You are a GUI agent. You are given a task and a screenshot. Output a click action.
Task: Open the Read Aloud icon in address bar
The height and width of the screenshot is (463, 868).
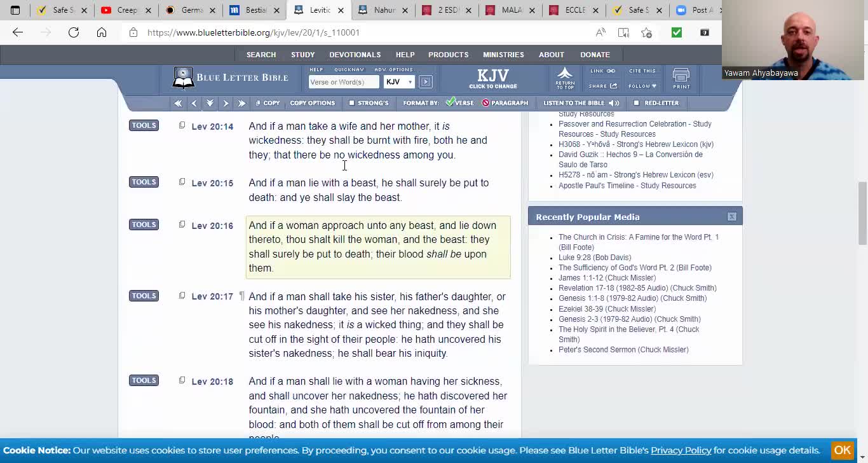(600, 32)
